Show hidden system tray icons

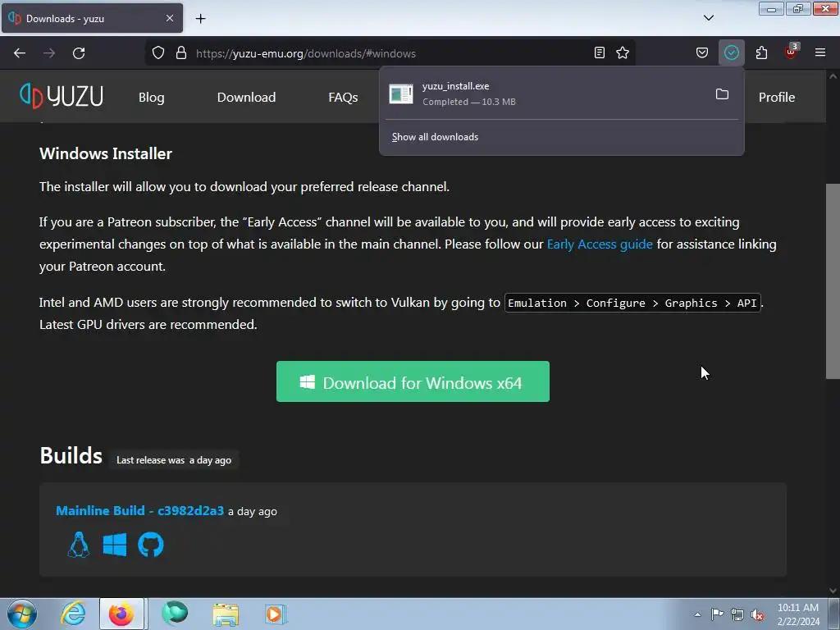click(697, 614)
